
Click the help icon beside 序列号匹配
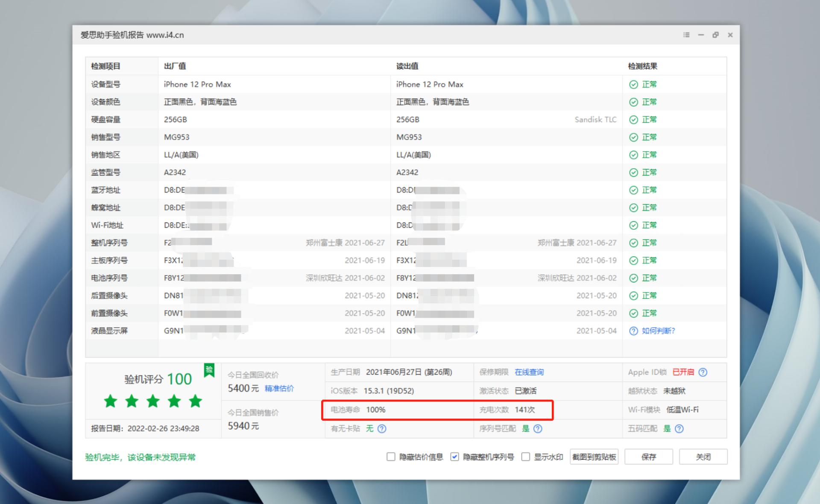(x=539, y=428)
